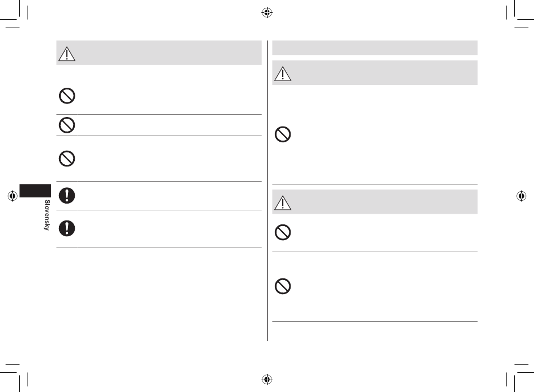The width and height of the screenshot is (534, 392).
Task: Click the prohibition icon below the upper right warning header
Action: click(x=283, y=134)
